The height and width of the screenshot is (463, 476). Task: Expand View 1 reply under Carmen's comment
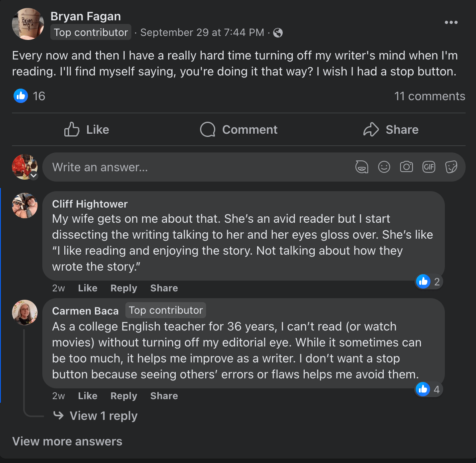pyautogui.click(x=103, y=416)
